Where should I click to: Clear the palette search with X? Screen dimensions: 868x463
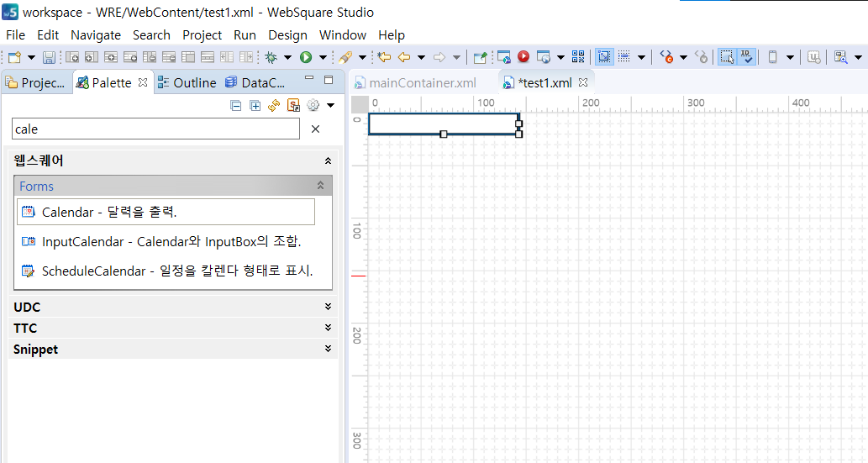pos(316,129)
